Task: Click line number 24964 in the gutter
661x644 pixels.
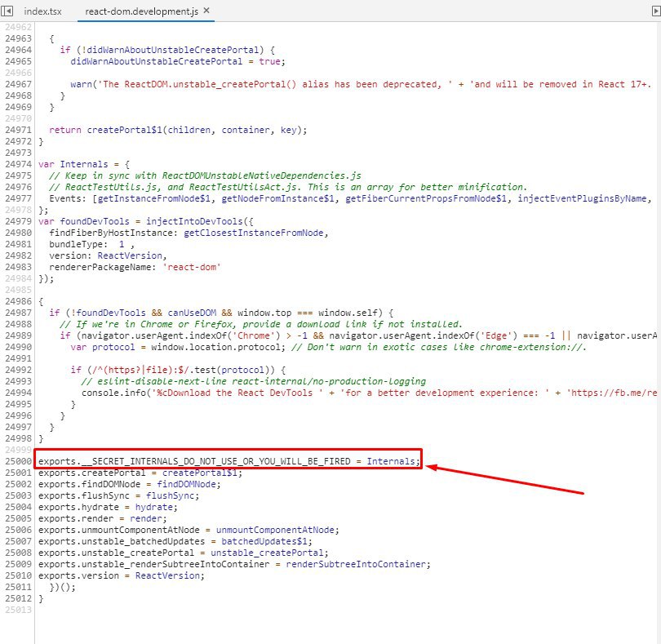Action: tap(18, 50)
